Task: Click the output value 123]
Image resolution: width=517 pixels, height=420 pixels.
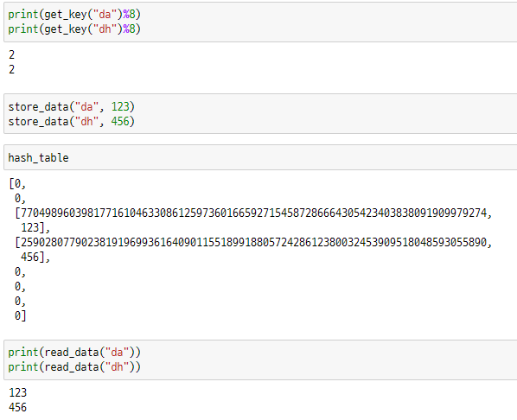Action: point(33,228)
